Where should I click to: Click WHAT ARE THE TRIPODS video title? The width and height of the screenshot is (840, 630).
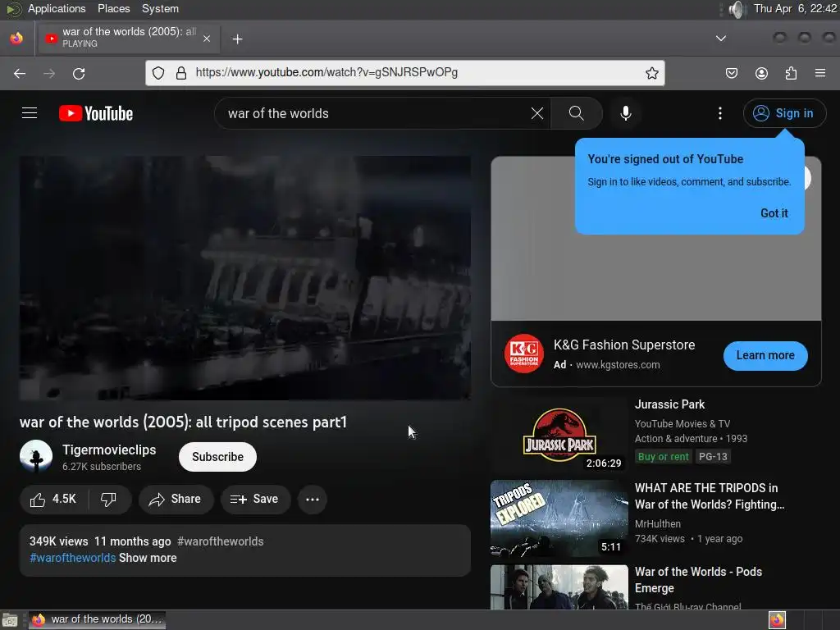(710, 496)
